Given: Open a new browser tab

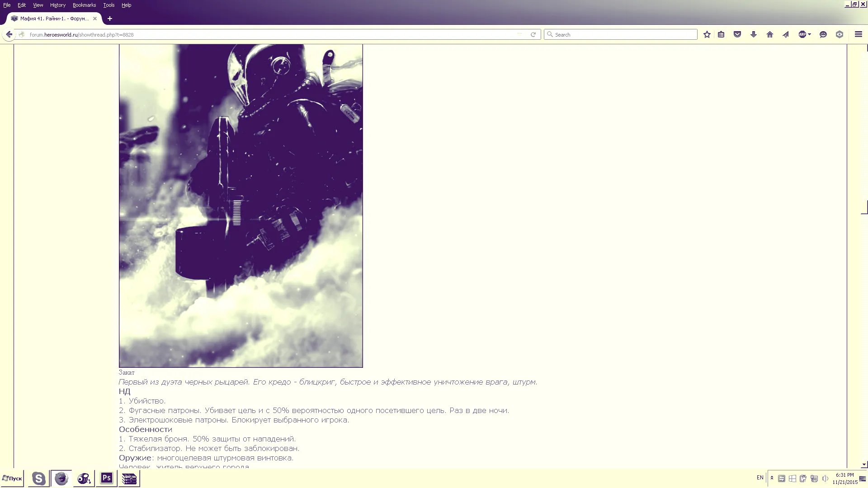Looking at the screenshot, I should (x=110, y=19).
